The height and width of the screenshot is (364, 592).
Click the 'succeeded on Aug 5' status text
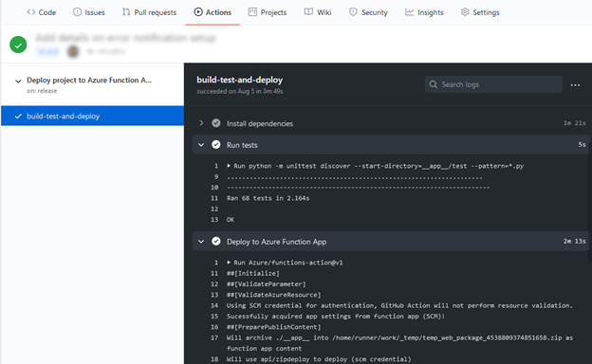(x=240, y=91)
